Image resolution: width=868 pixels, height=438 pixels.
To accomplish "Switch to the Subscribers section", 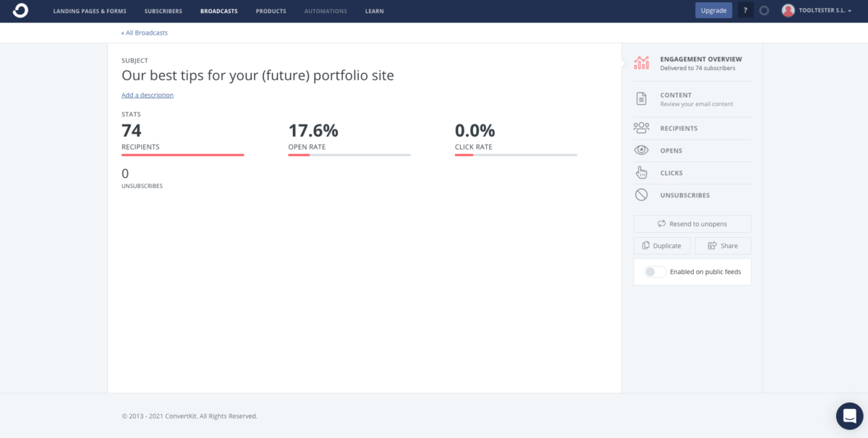I will 163,10.
